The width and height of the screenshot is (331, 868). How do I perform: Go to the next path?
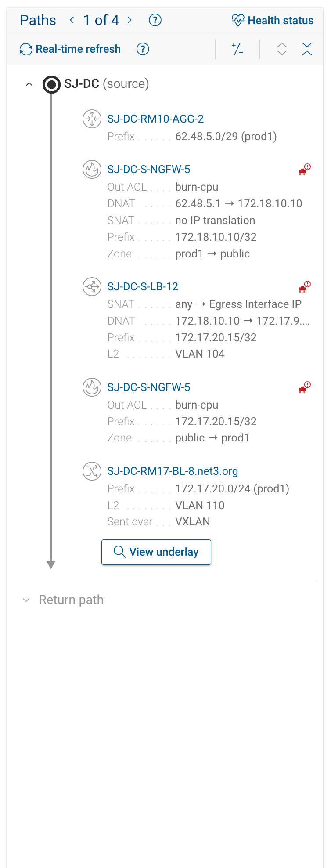point(130,20)
